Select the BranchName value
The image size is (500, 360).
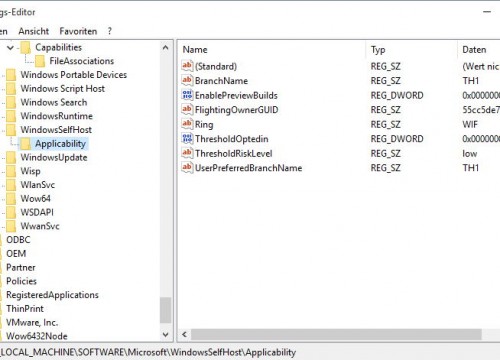pos(221,81)
